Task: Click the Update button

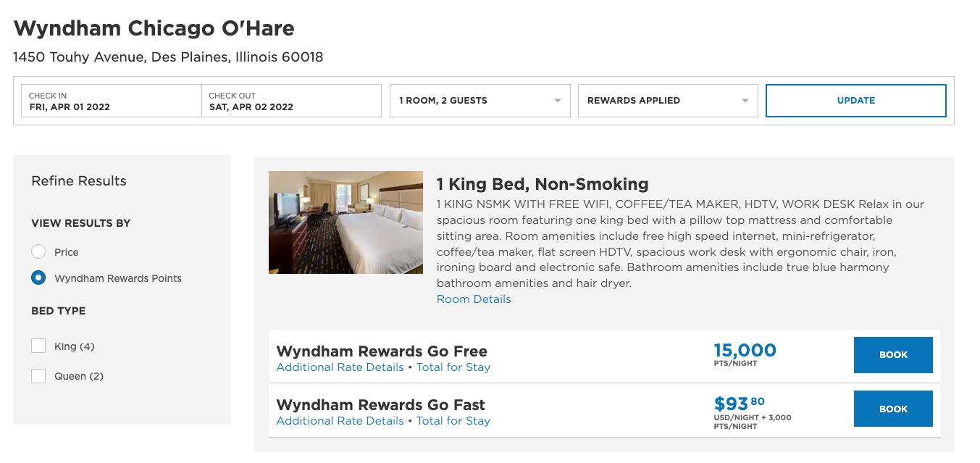Action: [x=856, y=101]
